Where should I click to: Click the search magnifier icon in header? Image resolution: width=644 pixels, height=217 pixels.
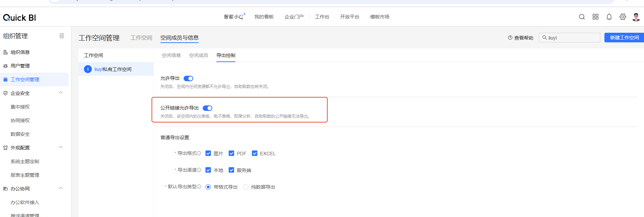coord(582,17)
